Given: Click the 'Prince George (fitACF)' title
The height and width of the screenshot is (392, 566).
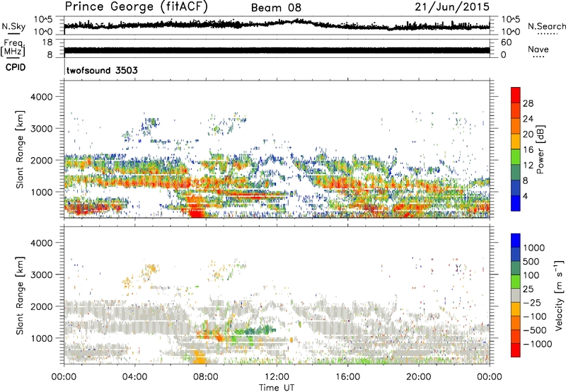Looking at the screenshot, I should click(x=137, y=6).
